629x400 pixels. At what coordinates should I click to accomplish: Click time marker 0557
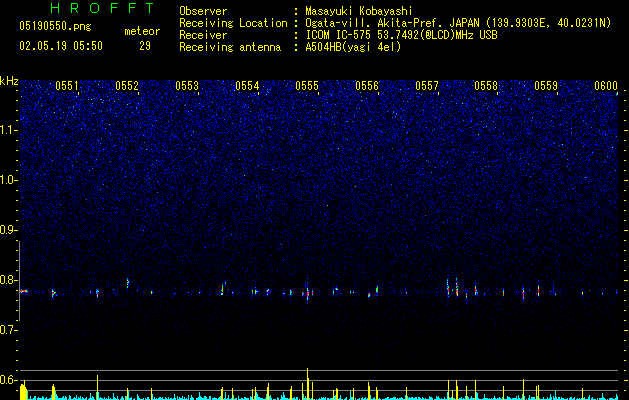click(x=427, y=86)
